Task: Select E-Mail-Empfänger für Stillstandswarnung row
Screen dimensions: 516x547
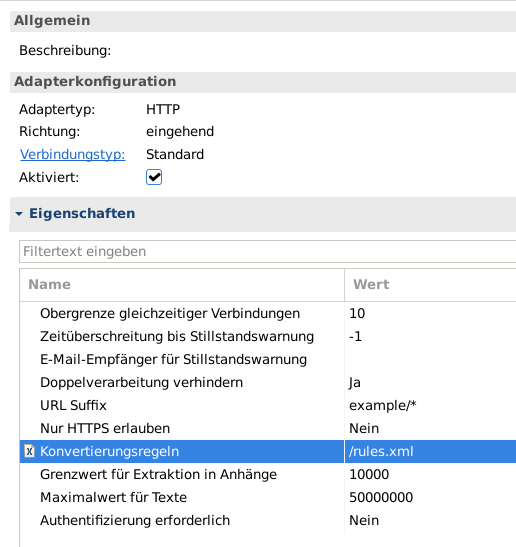Action: click(x=268, y=359)
